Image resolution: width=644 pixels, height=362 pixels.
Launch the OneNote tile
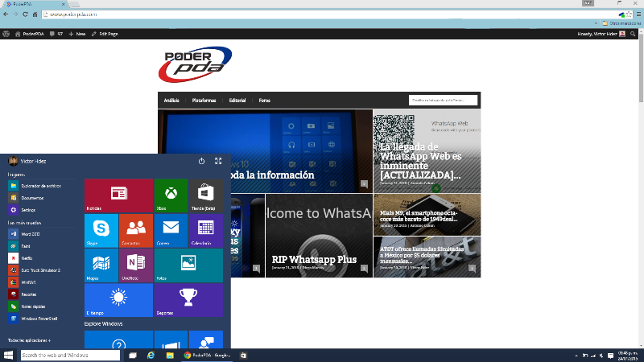[x=136, y=265]
